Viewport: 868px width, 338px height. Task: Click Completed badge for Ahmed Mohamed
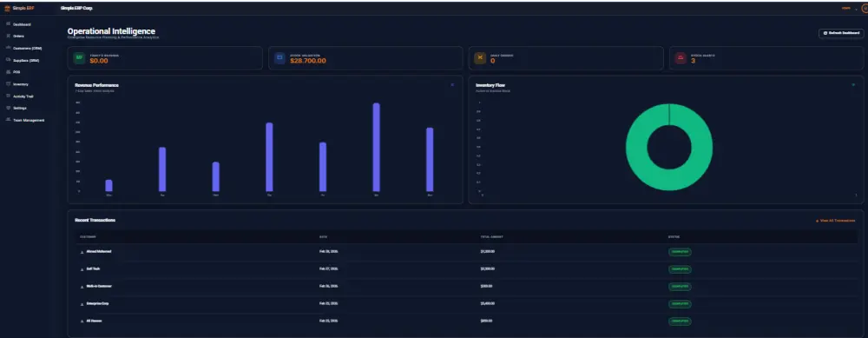tap(680, 252)
